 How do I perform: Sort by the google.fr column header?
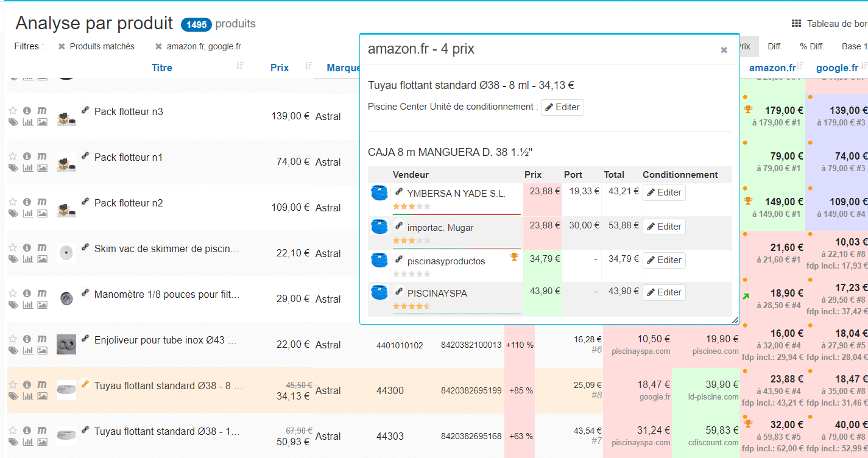[x=837, y=68]
